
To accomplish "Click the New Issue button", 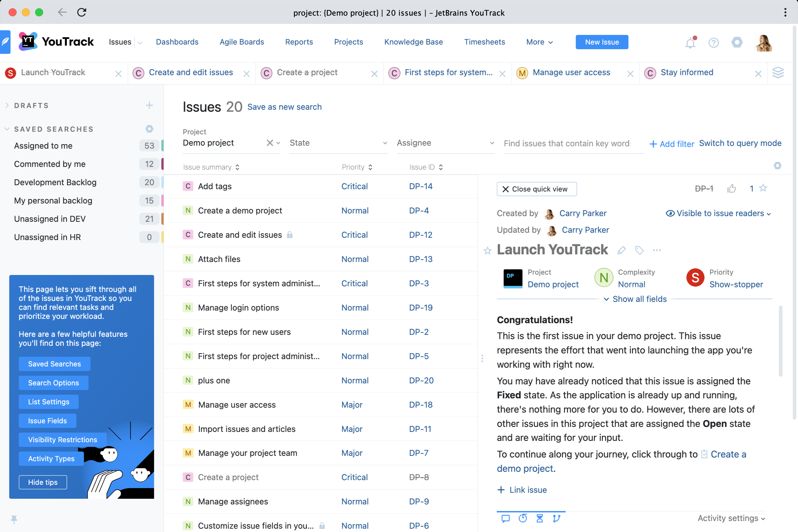I will 601,42.
